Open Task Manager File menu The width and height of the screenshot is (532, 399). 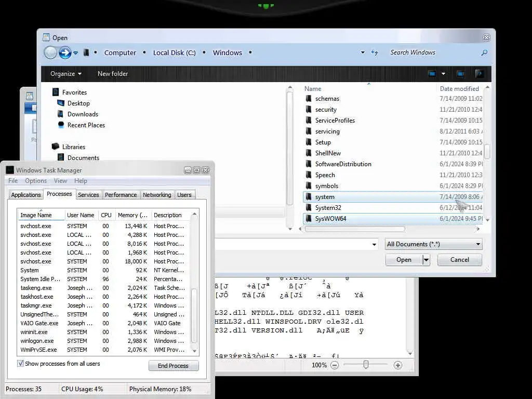(13, 181)
